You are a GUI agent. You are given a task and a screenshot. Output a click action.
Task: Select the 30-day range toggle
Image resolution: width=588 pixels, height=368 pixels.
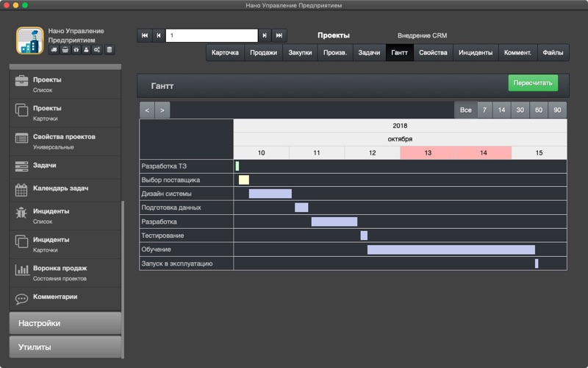click(520, 110)
